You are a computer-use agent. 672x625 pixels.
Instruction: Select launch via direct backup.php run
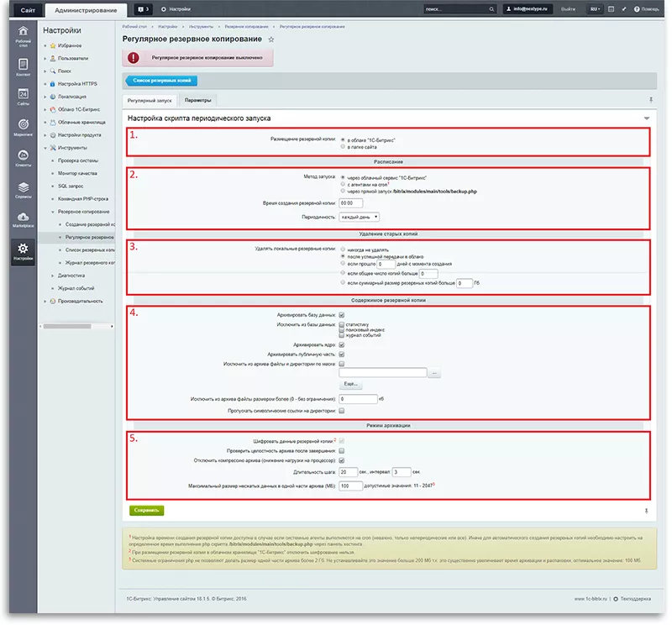(x=343, y=191)
